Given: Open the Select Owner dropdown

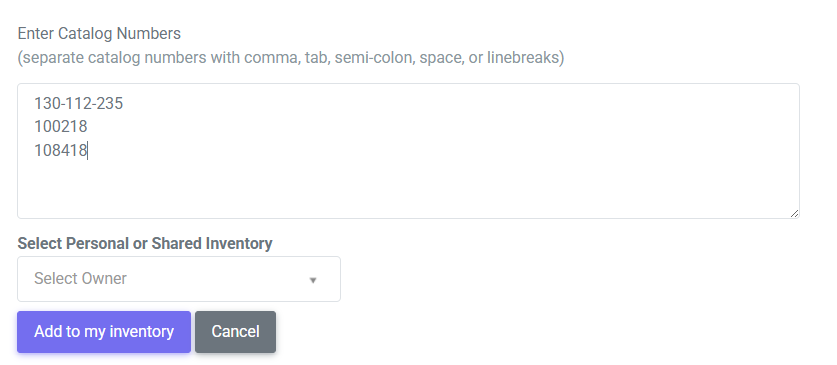Looking at the screenshot, I should (x=179, y=279).
